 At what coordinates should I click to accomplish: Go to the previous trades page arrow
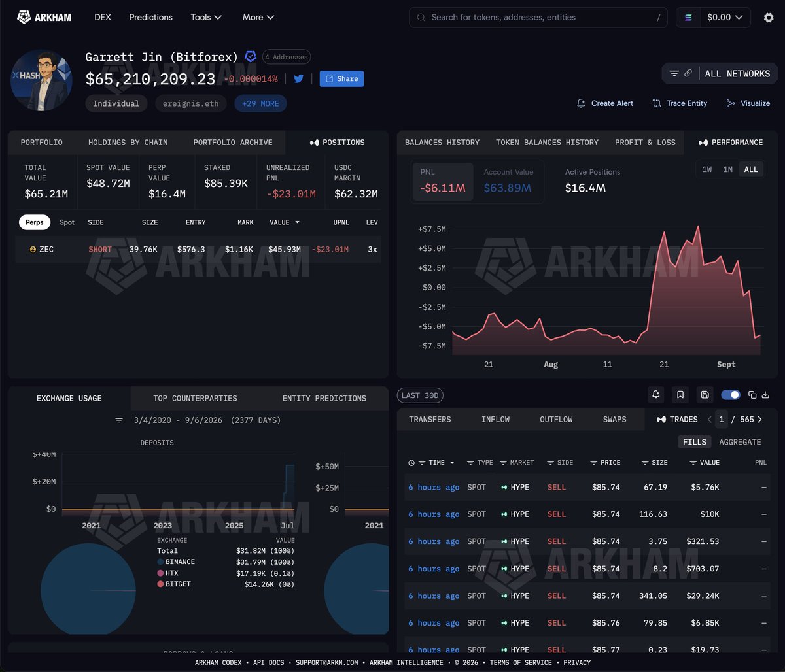[x=710, y=420]
